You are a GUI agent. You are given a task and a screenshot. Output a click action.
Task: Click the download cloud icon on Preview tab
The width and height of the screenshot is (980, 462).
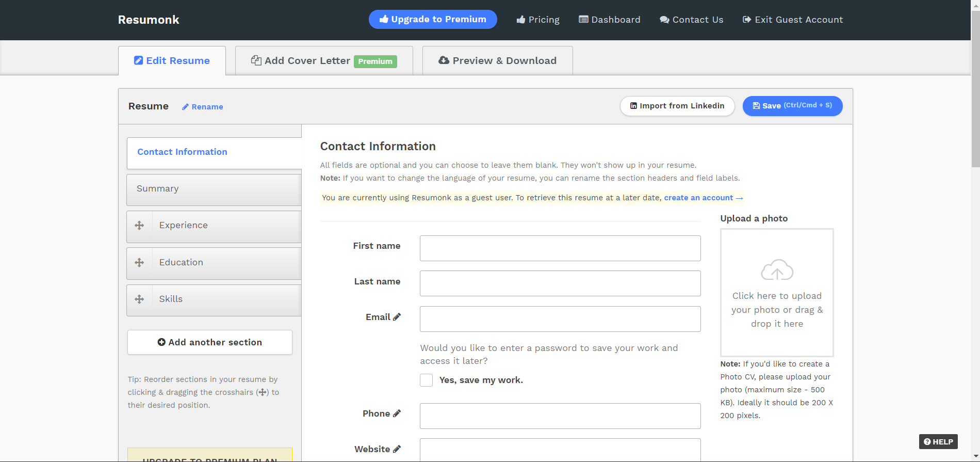(444, 60)
